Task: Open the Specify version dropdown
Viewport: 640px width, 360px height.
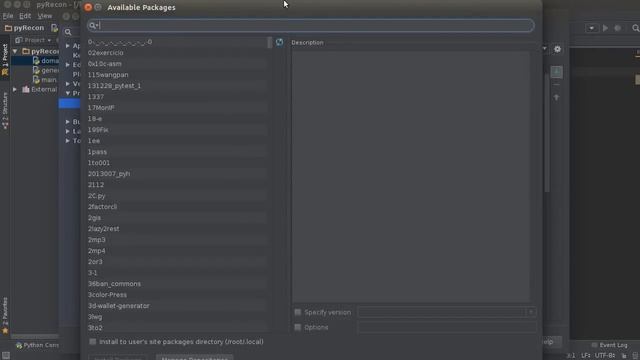Action: coord(531,312)
